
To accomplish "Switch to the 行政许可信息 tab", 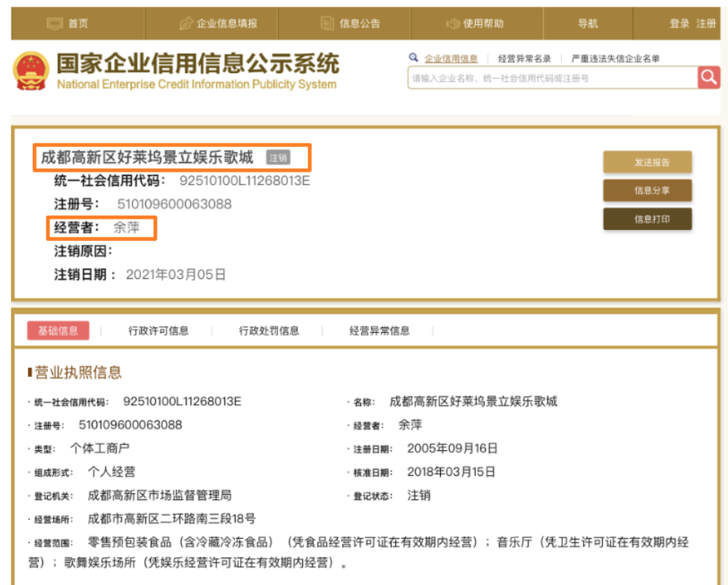I will click(158, 331).
